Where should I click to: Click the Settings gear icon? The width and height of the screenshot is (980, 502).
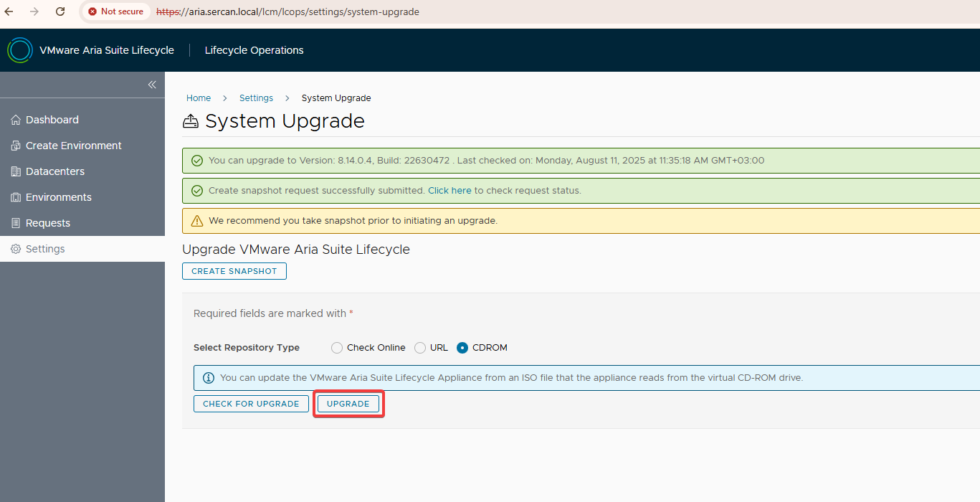point(16,249)
